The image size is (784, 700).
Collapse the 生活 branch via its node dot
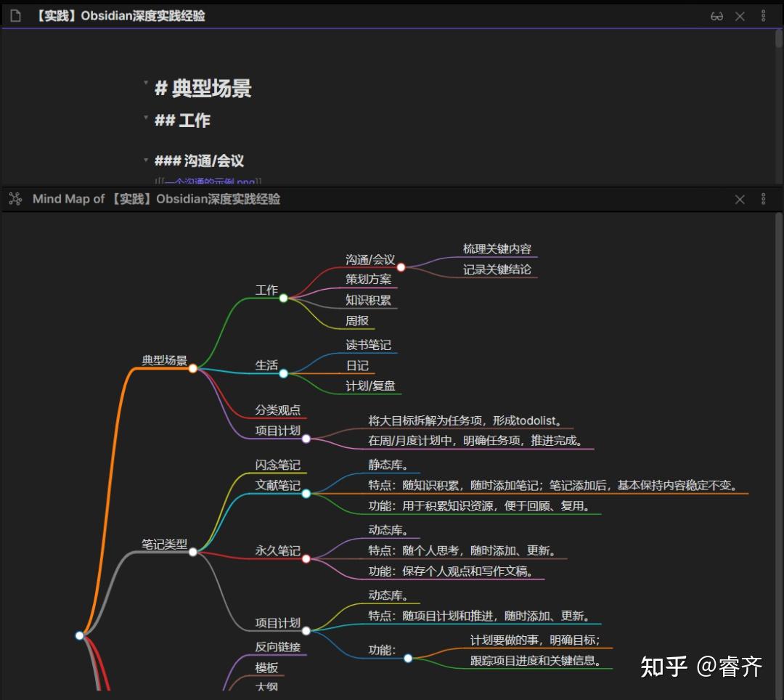pos(283,373)
